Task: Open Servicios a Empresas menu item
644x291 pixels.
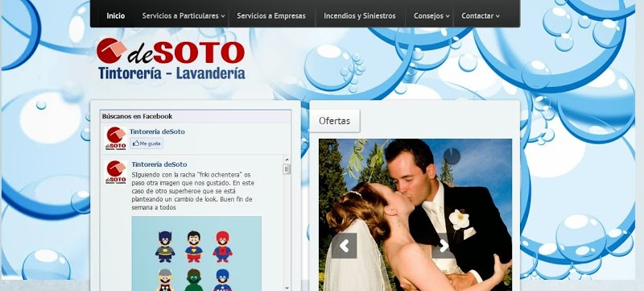Action: coord(271,16)
